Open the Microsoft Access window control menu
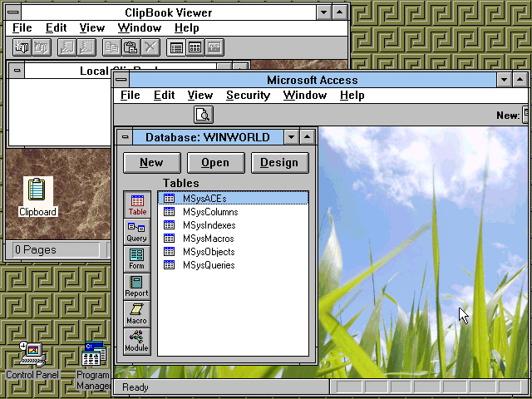Viewport: 532px width, 399px height. (121, 80)
